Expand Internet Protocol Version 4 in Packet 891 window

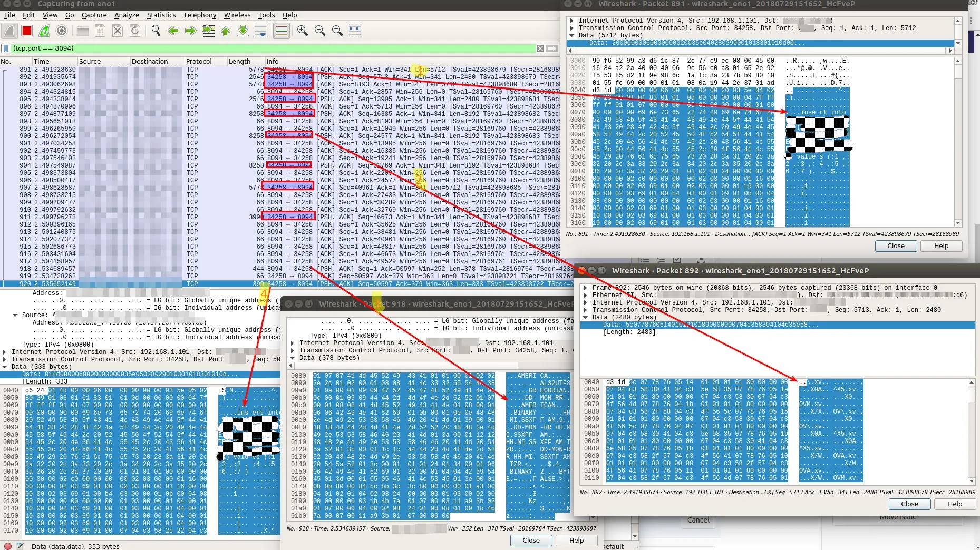pos(572,21)
